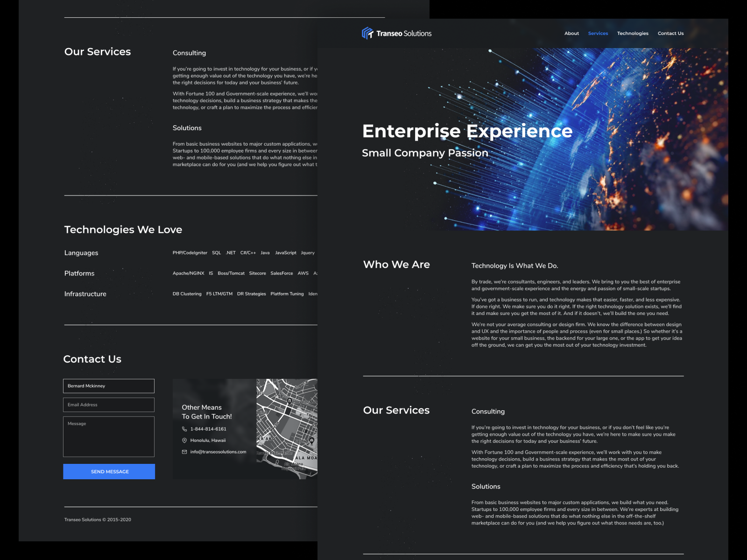747x560 pixels.
Task: Click the icon portion of the header logo
Action: (367, 33)
